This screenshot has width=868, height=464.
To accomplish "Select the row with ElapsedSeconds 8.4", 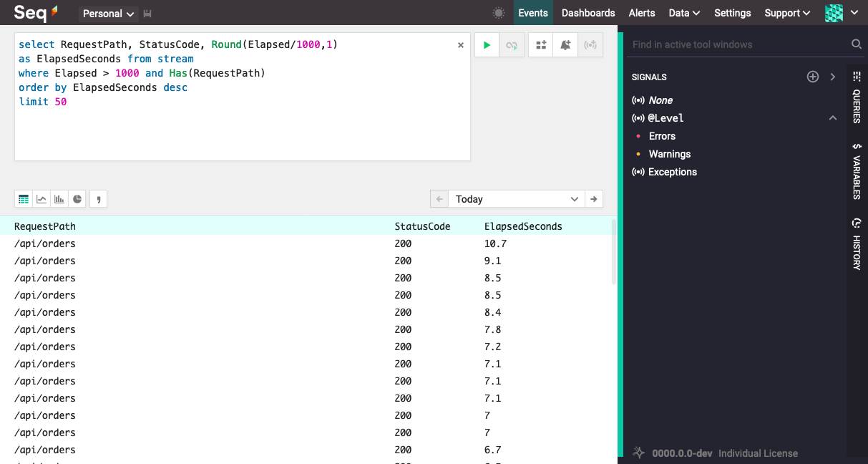I will (306, 312).
